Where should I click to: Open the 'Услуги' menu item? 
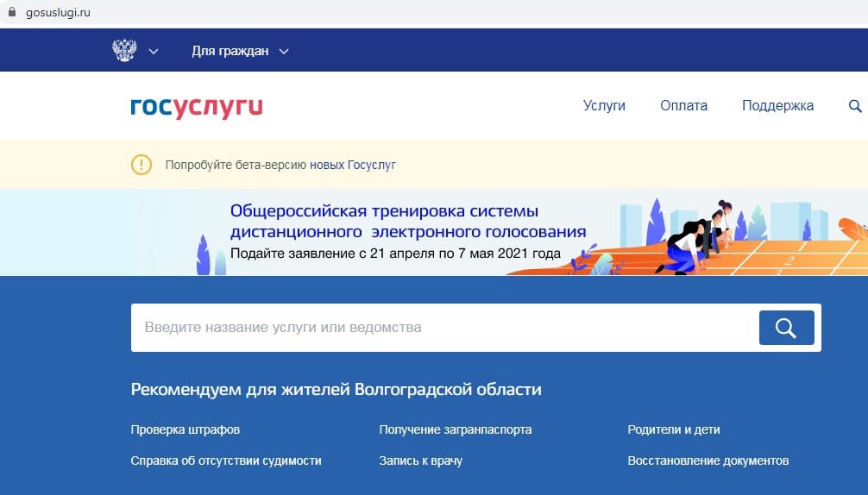[x=604, y=105]
